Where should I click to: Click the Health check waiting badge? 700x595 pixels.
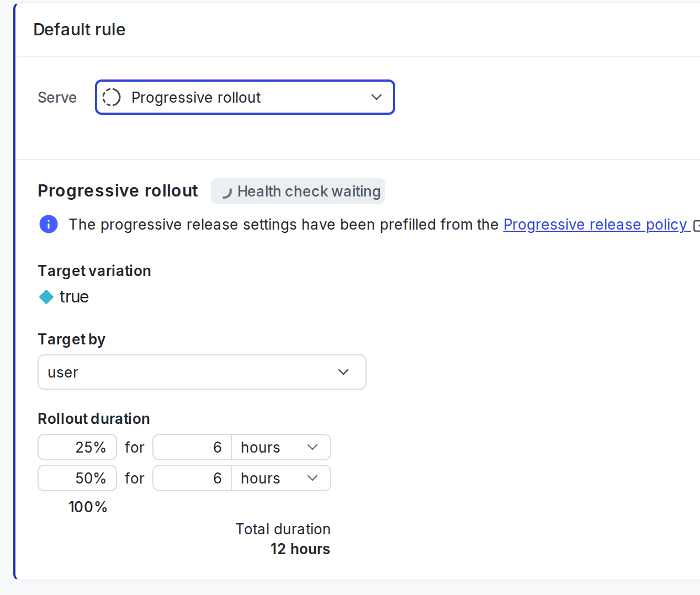(298, 191)
